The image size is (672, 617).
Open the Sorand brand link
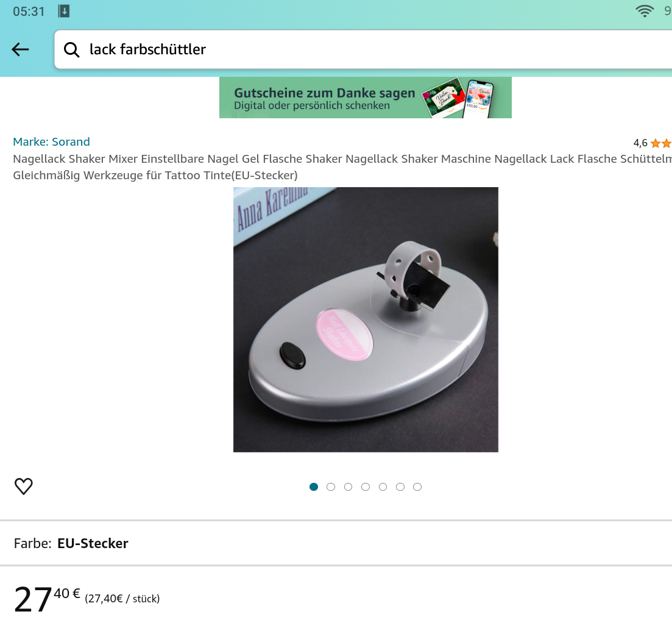51,141
